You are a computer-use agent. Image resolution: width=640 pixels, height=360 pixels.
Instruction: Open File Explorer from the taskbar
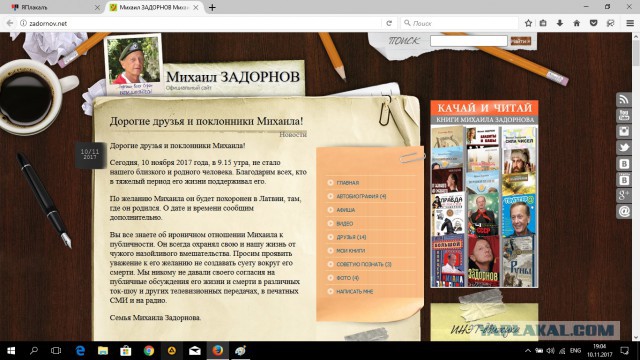tap(103, 351)
